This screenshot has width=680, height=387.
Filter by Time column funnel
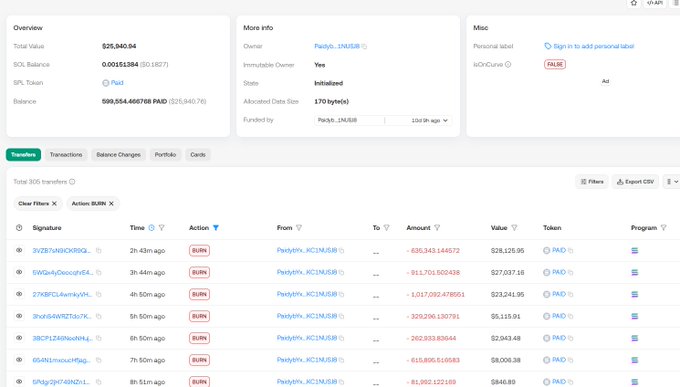coord(161,228)
